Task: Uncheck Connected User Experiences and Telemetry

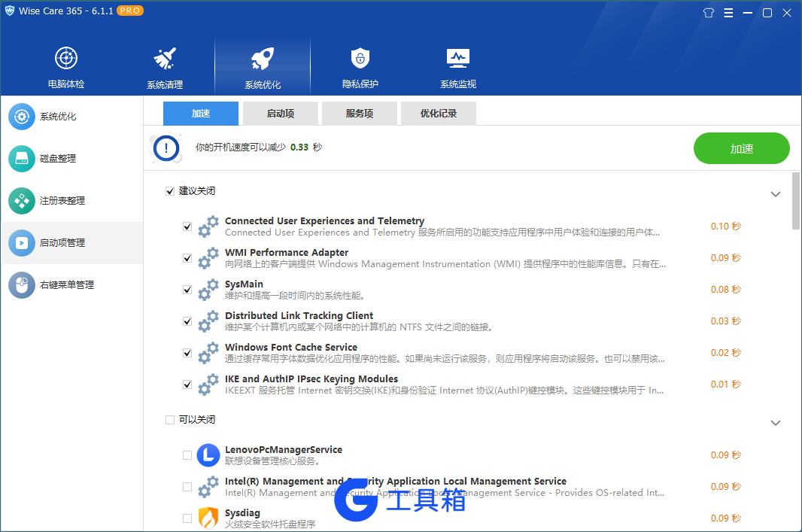Action: 187,226
